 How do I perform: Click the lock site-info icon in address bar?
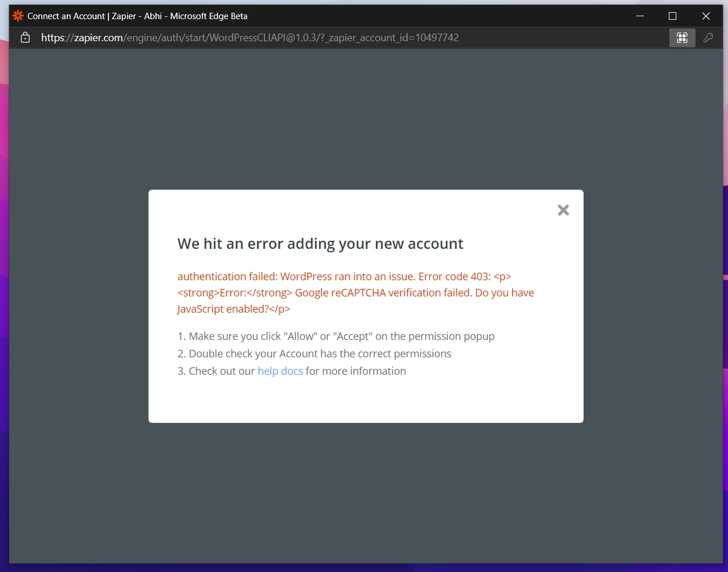[25, 38]
